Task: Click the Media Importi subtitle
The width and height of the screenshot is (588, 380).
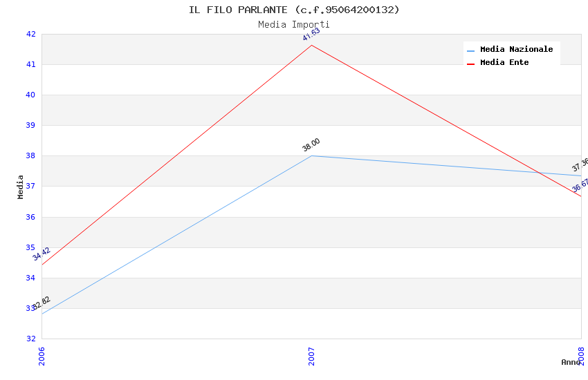Action: pyautogui.click(x=294, y=24)
